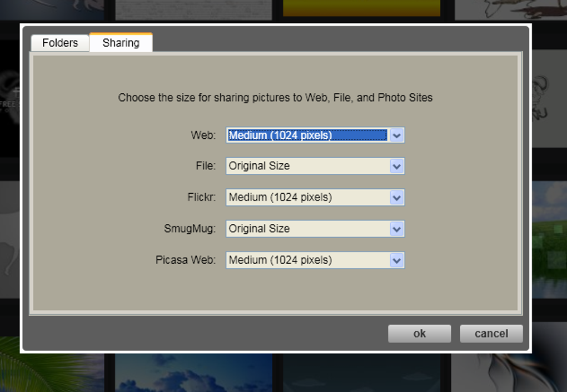567x392 pixels.
Task: Open the Flickr size dropdown arrow
Action: point(396,197)
